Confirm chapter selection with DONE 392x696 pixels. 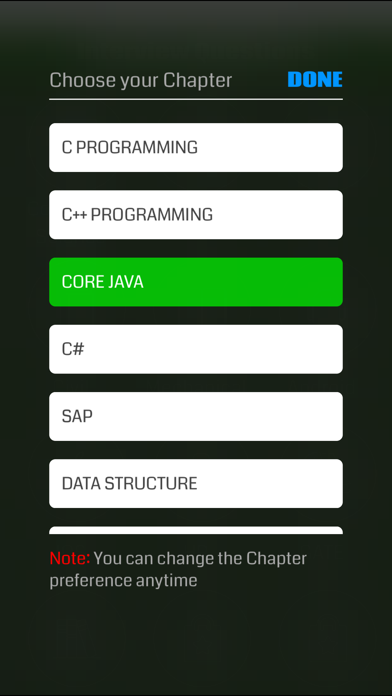point(315,79)
